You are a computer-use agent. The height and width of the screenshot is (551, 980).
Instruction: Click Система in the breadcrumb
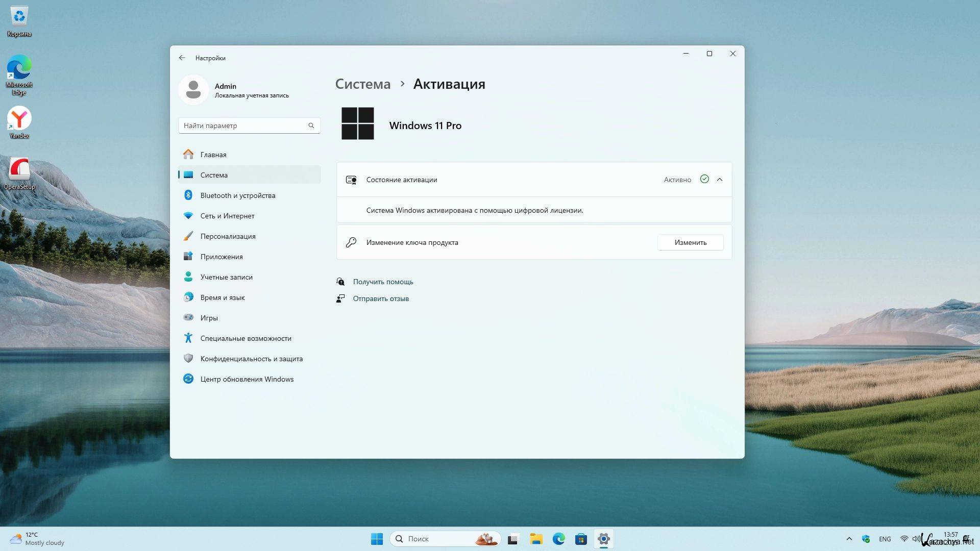(x=362, y=84)
